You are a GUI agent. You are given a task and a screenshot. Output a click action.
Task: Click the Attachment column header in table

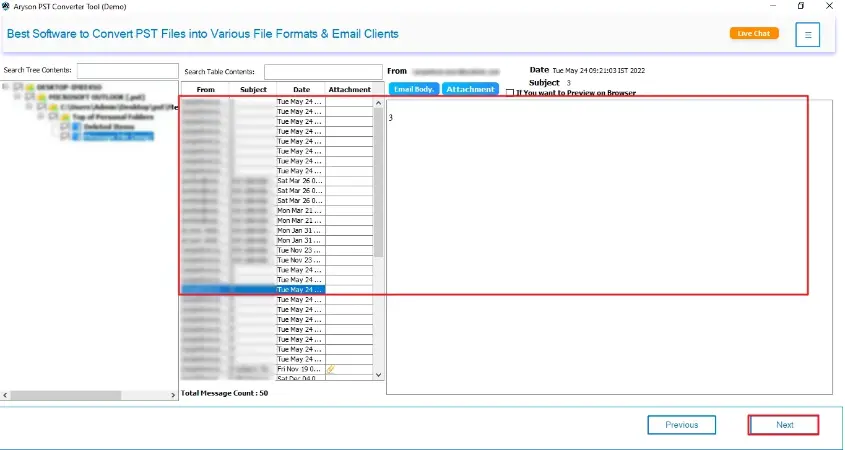349,89
